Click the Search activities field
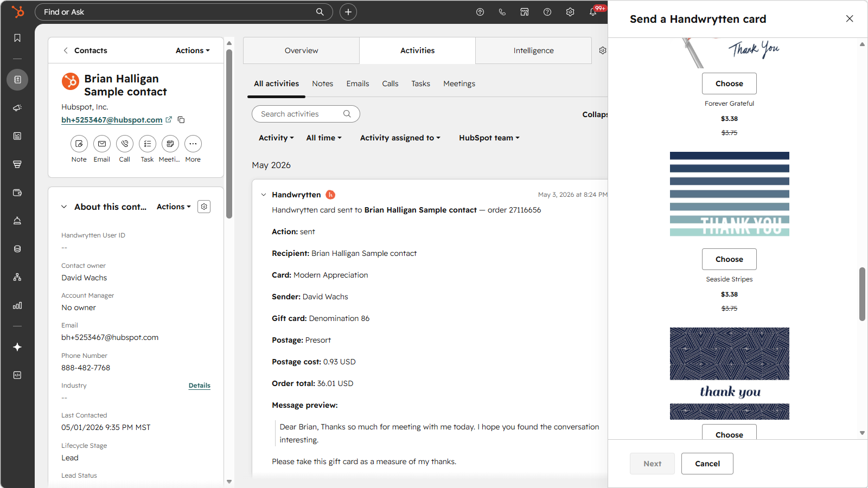 (306, 114)
